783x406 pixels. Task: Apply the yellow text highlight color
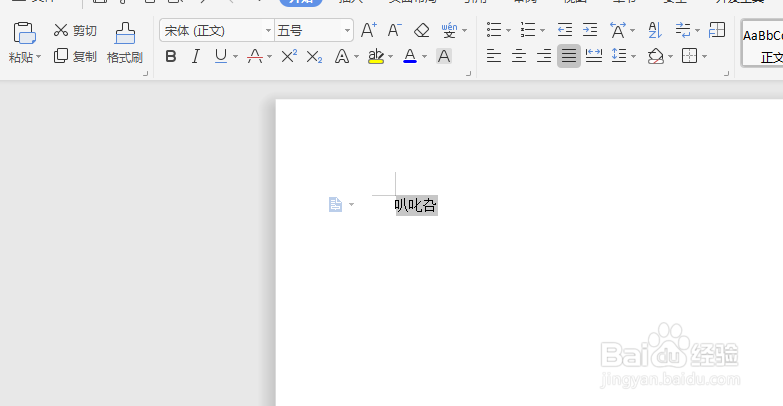[x=376, y=56]
